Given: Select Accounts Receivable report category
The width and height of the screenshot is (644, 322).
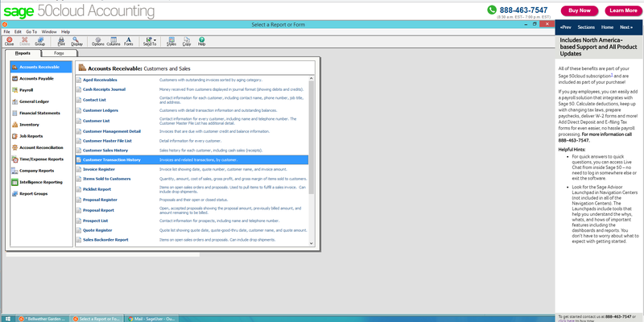Looking at the screenshot, I should coord(41,67).
